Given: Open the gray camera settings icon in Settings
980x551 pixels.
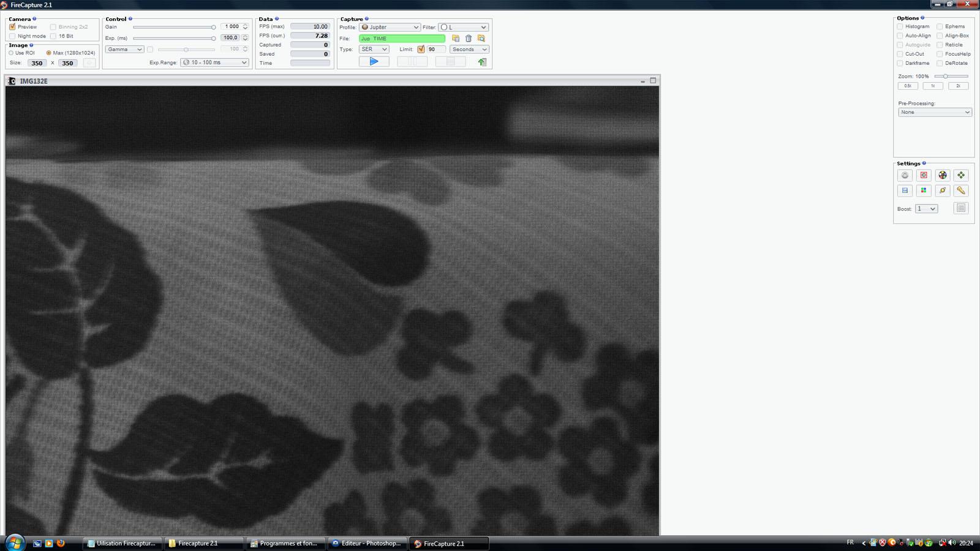Looking at the screenshot, I should point(905,175).
